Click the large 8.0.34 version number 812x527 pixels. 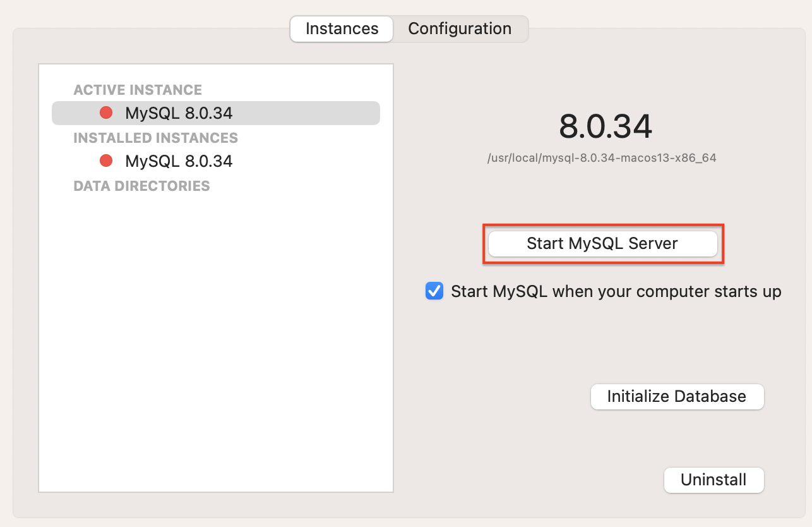pyautogui.click(x=605, y=126)
